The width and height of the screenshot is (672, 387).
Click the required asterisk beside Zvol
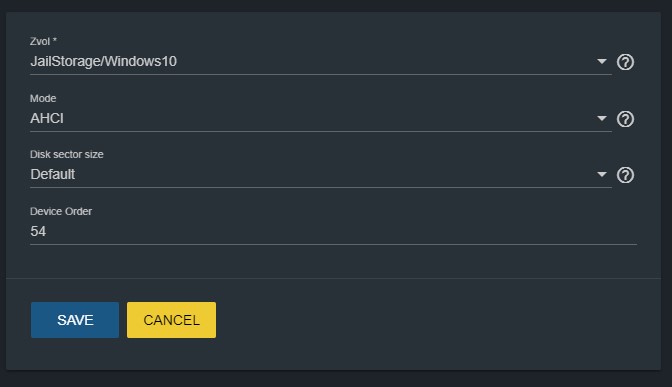pos(55,40)
